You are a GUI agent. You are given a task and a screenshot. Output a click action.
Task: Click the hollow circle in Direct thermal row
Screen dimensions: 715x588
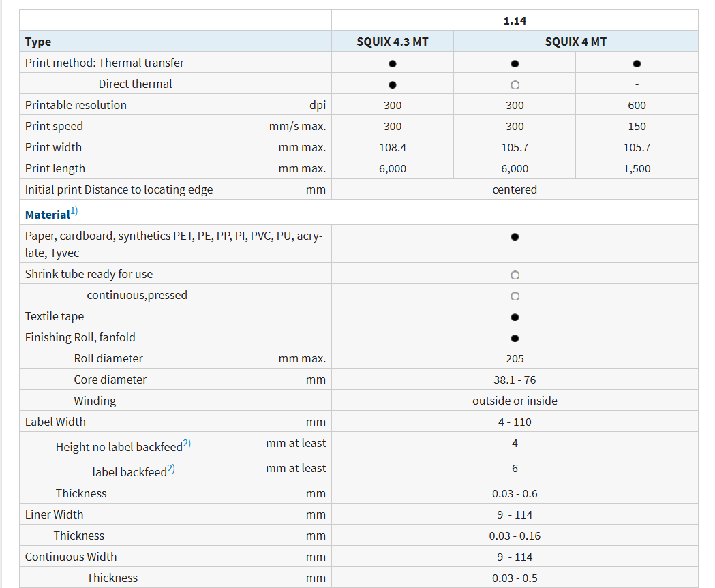(515, 84)
